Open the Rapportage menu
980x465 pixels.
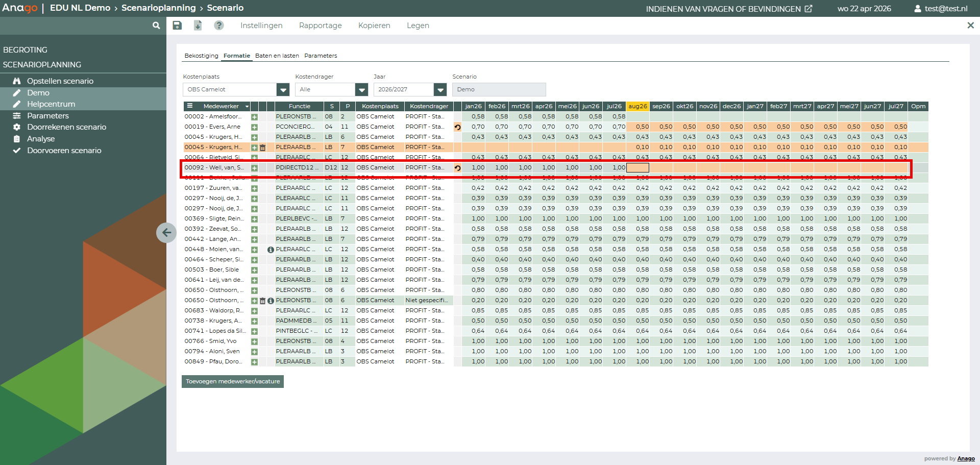320,26
